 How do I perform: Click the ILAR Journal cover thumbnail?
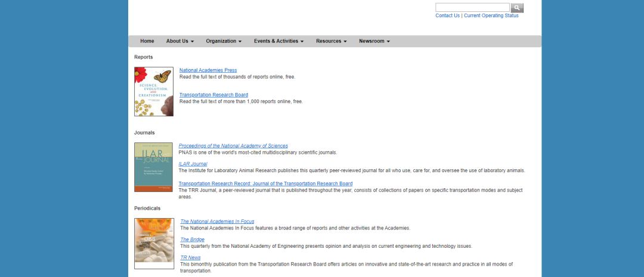pos(153,167)
